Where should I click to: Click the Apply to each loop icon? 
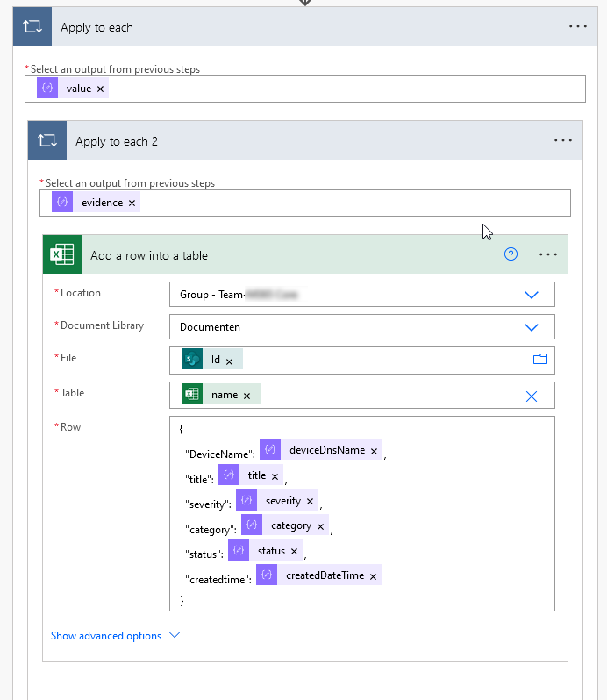click(x=32, y=26)
